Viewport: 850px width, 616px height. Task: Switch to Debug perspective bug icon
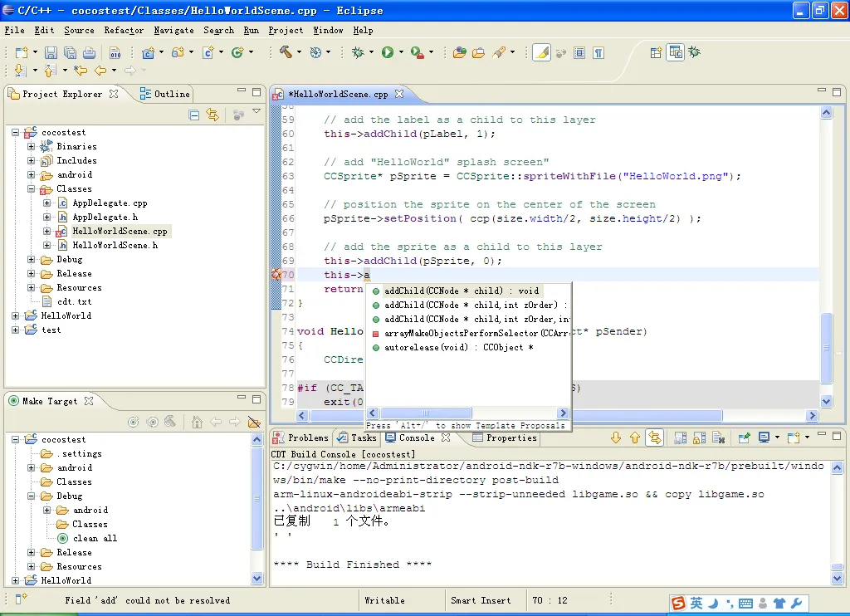click(695, 52)
